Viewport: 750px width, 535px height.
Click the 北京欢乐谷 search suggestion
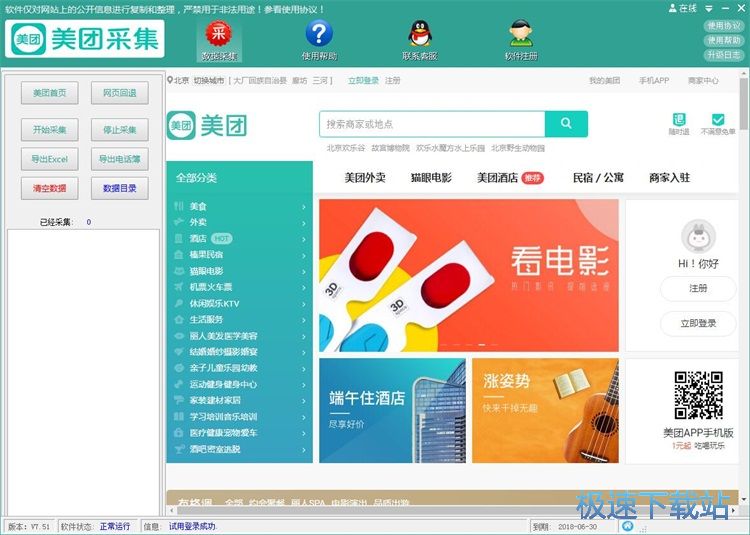(x=345, y=148)
